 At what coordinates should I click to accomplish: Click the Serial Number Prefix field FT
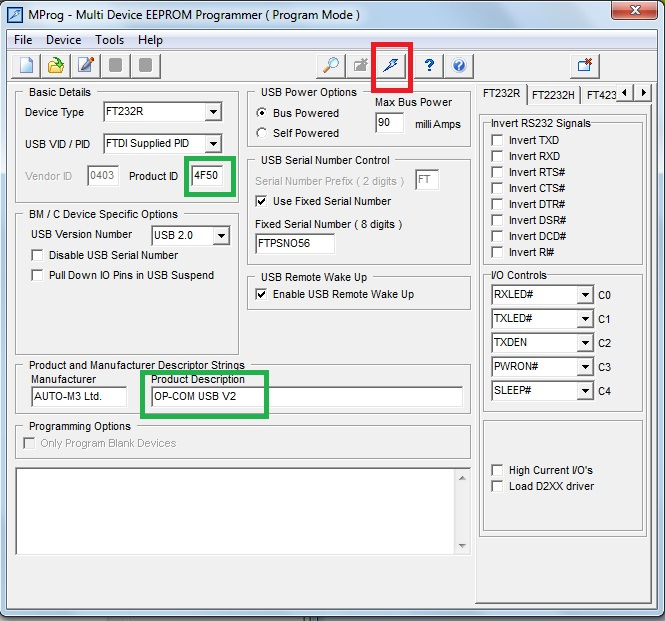(427, 180)
